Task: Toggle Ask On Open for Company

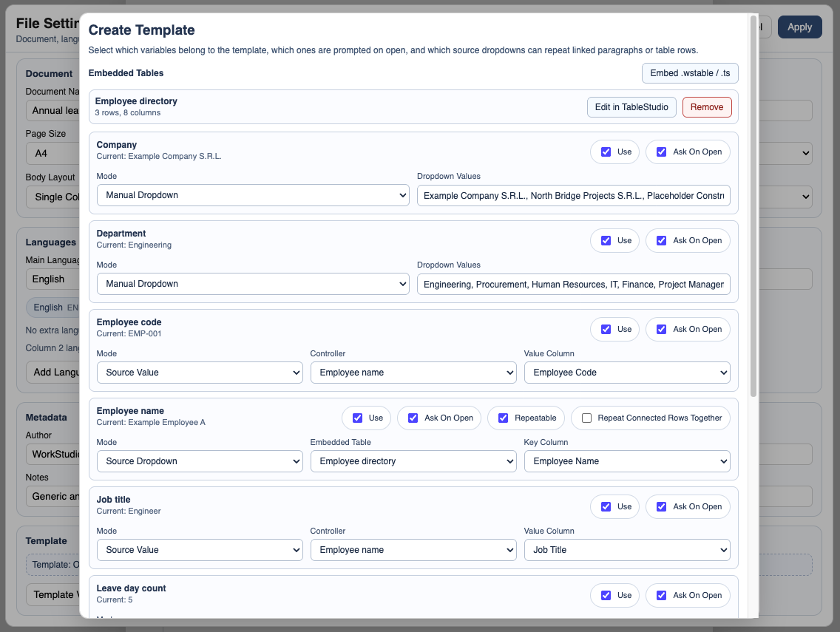Action: click(662, 152)
